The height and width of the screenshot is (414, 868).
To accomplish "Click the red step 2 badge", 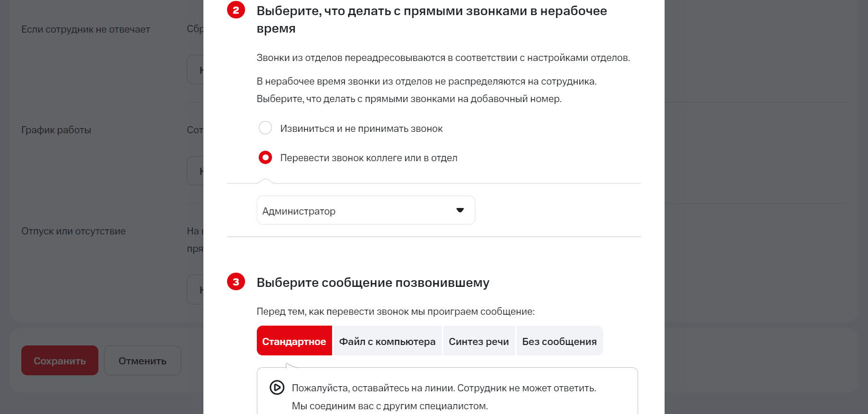I will [236, 10].
